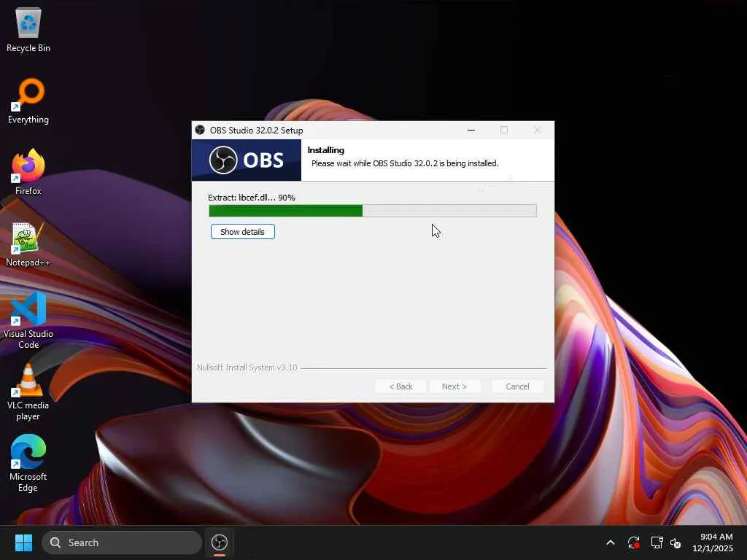Click the greyed Cancel button
Screen dimensions: 747x560
click(x=517, y=386)
